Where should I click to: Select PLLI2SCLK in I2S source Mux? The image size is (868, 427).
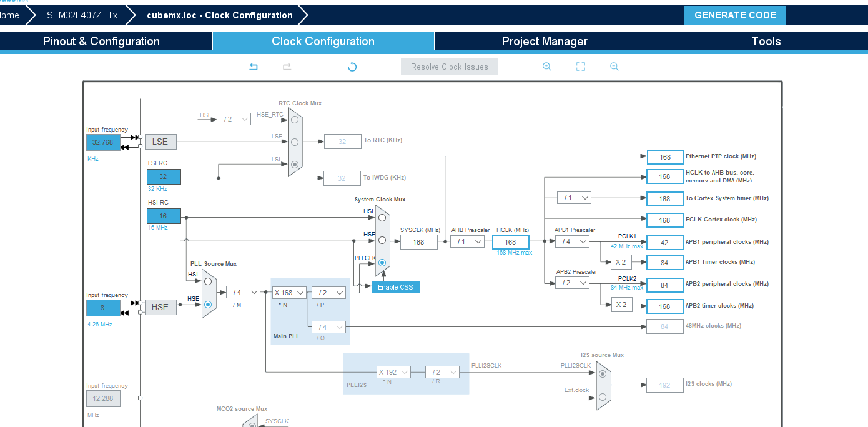[603, 374]
